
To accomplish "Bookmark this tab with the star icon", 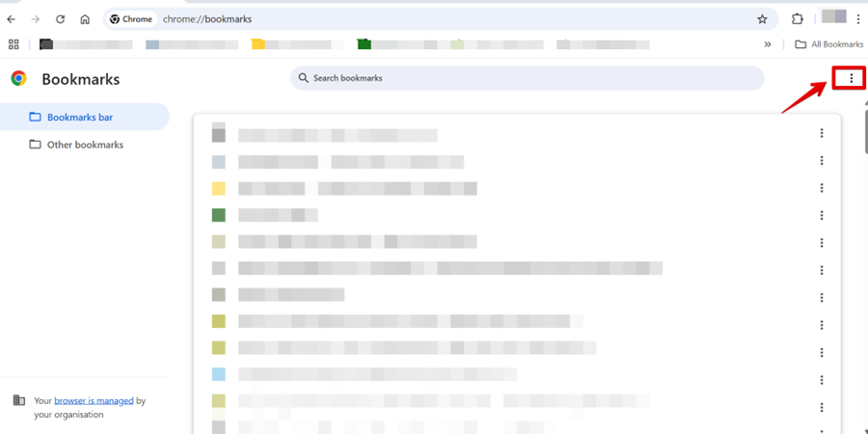I will (x=762, y=19).
